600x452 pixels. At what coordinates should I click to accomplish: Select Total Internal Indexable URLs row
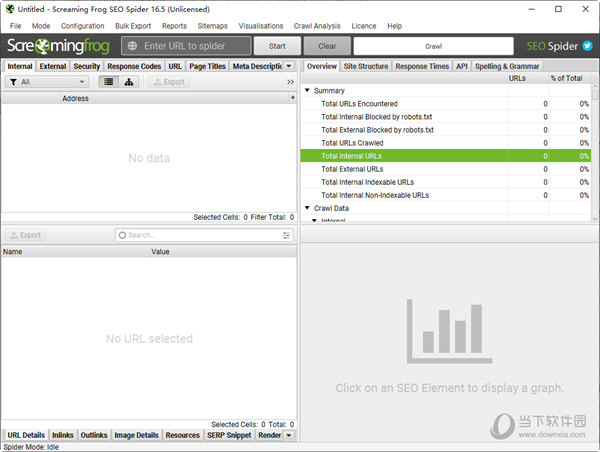tap(446, 182)
